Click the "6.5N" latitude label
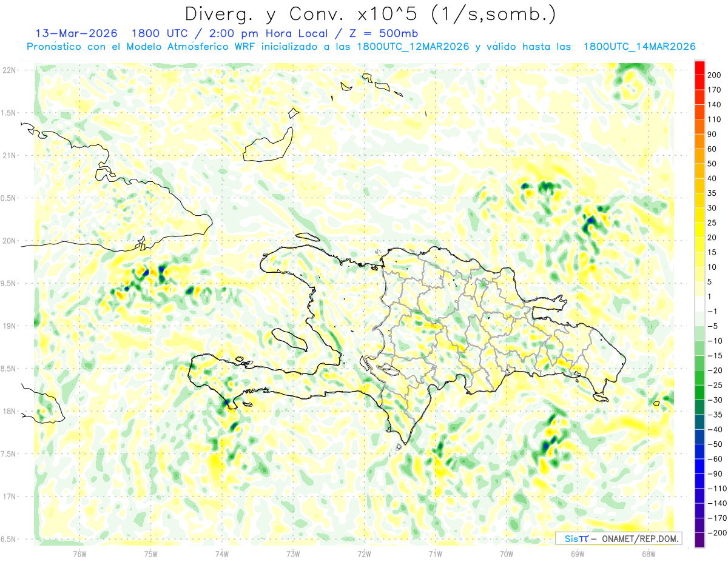The image size is (728, 562). coord(9,539)
